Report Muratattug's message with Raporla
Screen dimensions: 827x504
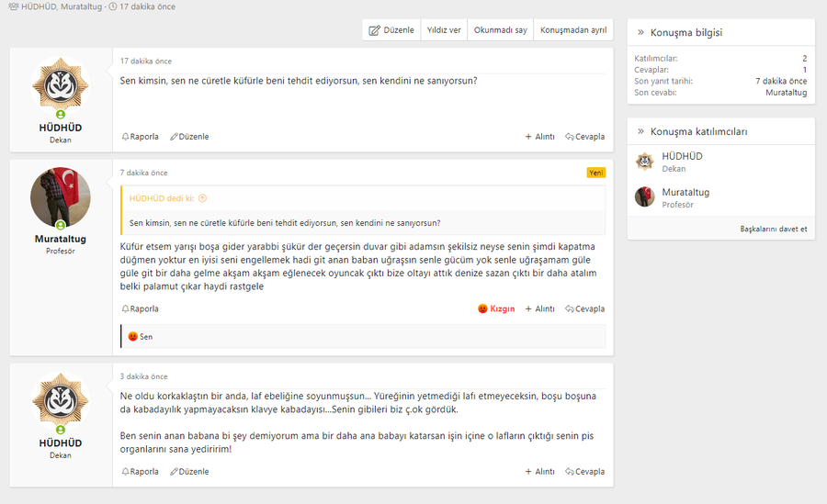click(x=140, y=309)
